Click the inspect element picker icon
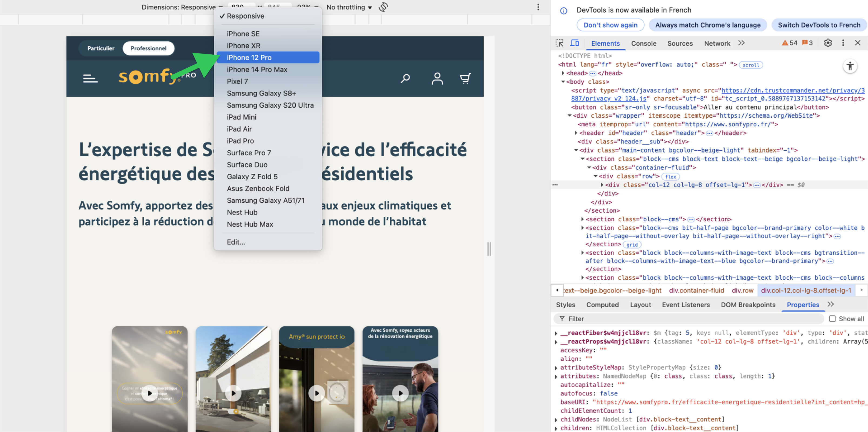 [x=559, y=43]
